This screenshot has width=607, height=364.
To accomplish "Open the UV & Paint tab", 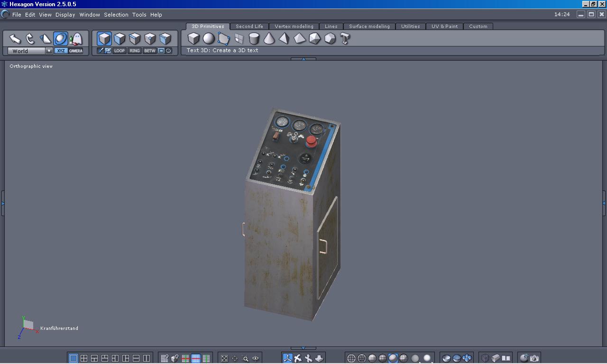I will 444,27.
